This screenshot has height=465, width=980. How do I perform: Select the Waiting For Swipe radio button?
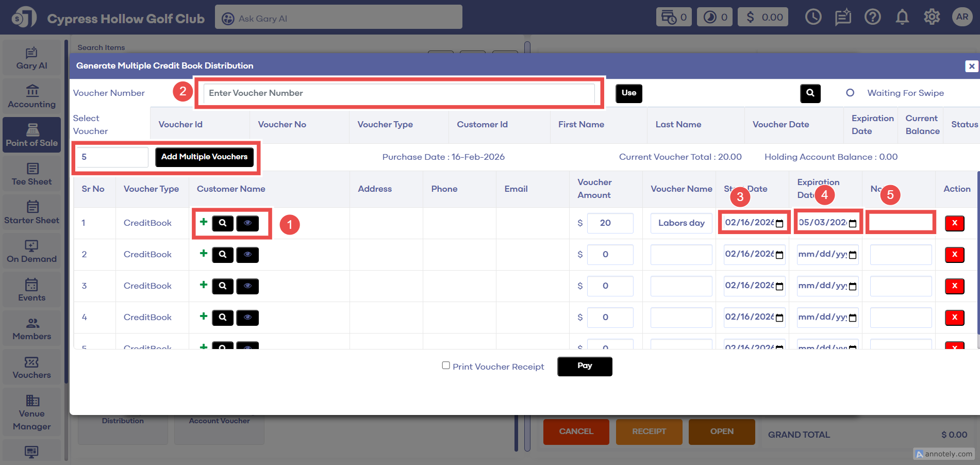click(850, 93)
